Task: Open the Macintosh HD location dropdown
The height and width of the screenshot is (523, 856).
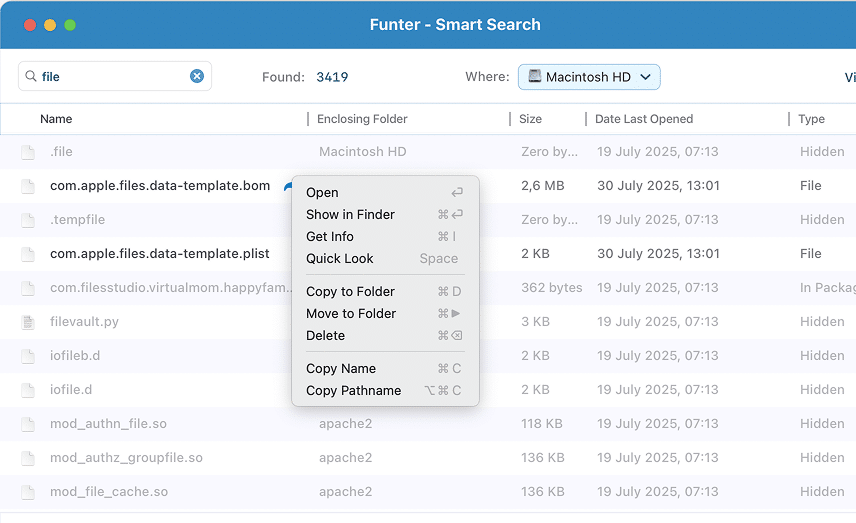Action: (589, 77)
